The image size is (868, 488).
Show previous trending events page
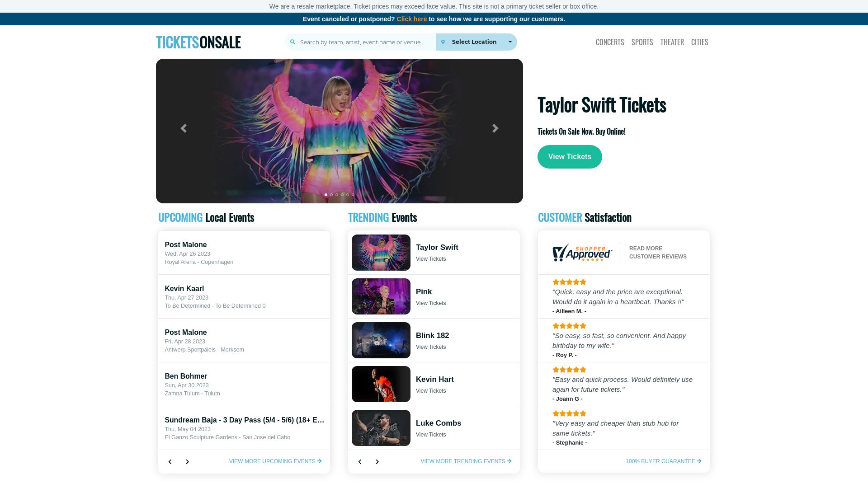360,462
